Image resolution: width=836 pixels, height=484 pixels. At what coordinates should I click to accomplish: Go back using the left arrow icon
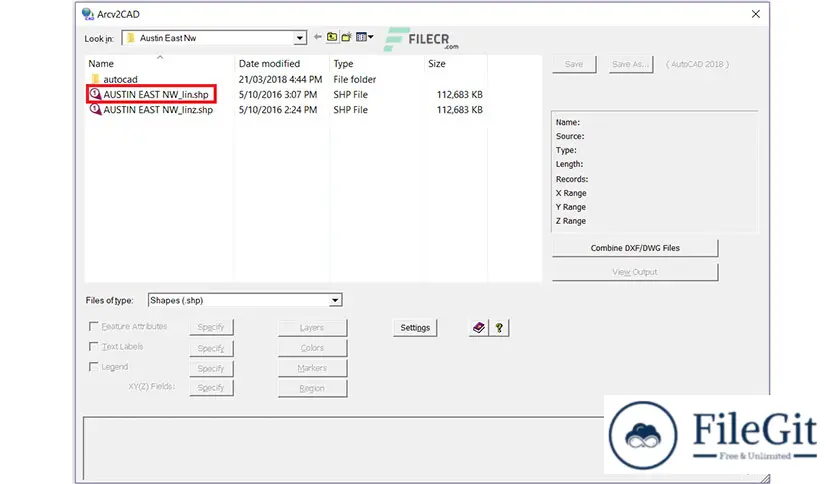[x=318, y=37]
